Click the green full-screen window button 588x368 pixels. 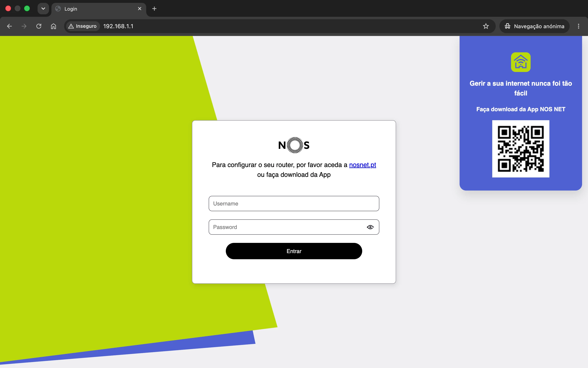27,9
